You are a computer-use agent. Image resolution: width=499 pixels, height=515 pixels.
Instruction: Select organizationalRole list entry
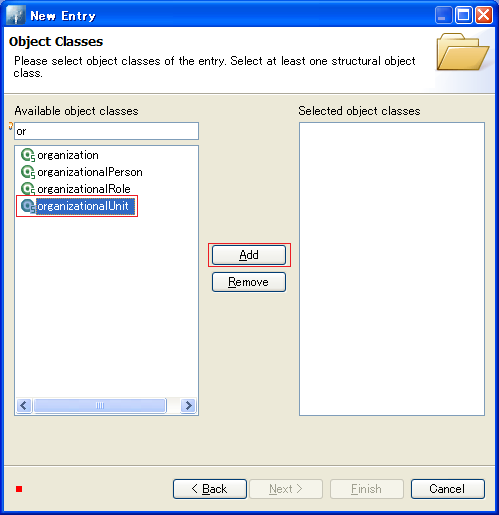(84, 189)
